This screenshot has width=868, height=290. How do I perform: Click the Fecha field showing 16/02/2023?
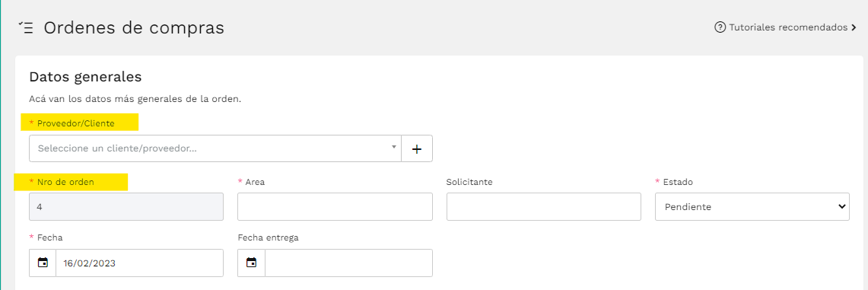pos(139,263)
